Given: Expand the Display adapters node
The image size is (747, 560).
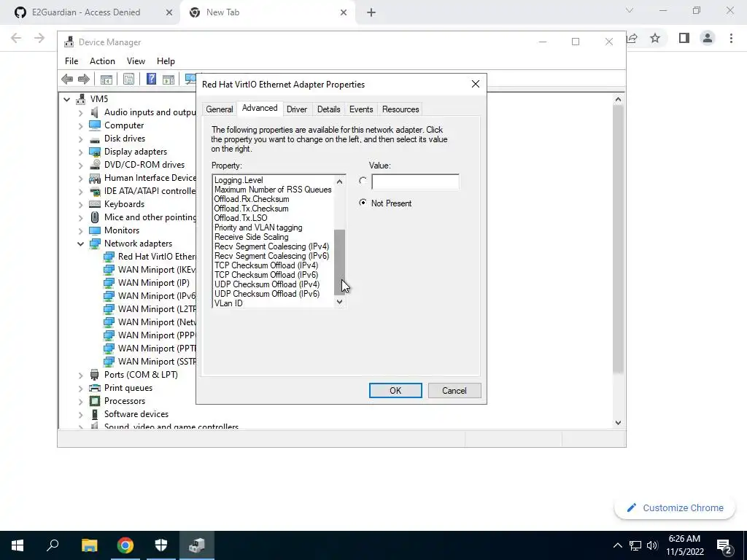Looking at the screenshot, I should pos(80,152).
